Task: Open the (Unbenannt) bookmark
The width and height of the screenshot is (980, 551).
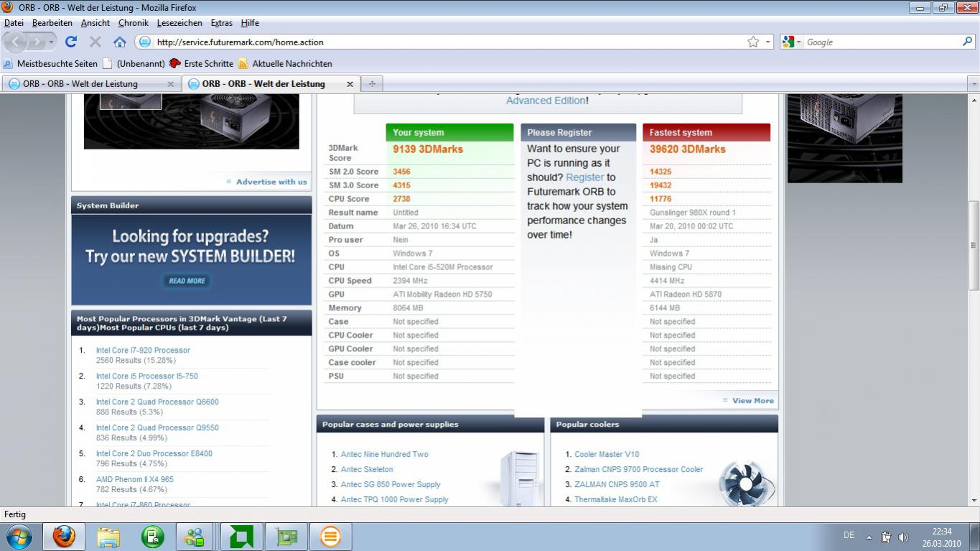Action: tap(134, 63)
